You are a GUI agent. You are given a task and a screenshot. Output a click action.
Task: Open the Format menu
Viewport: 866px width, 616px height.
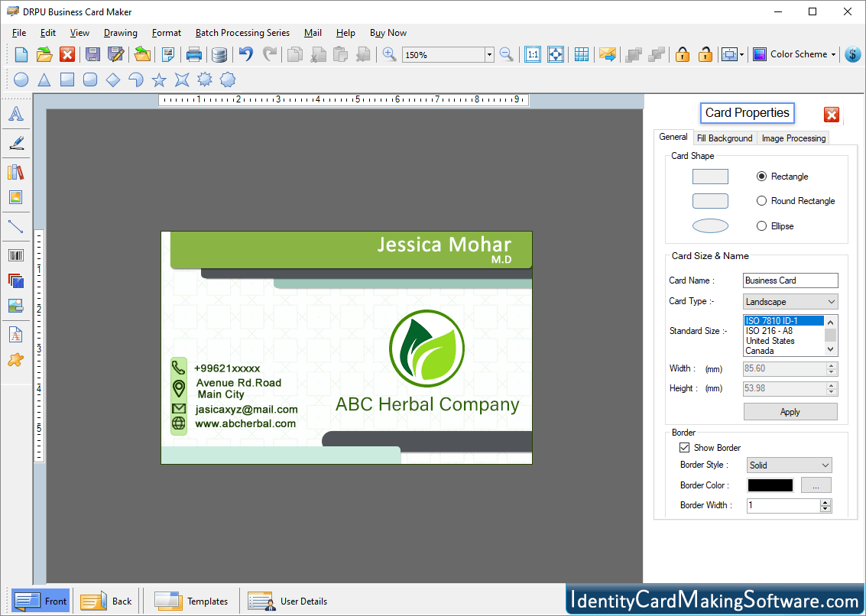click(166, 33)
